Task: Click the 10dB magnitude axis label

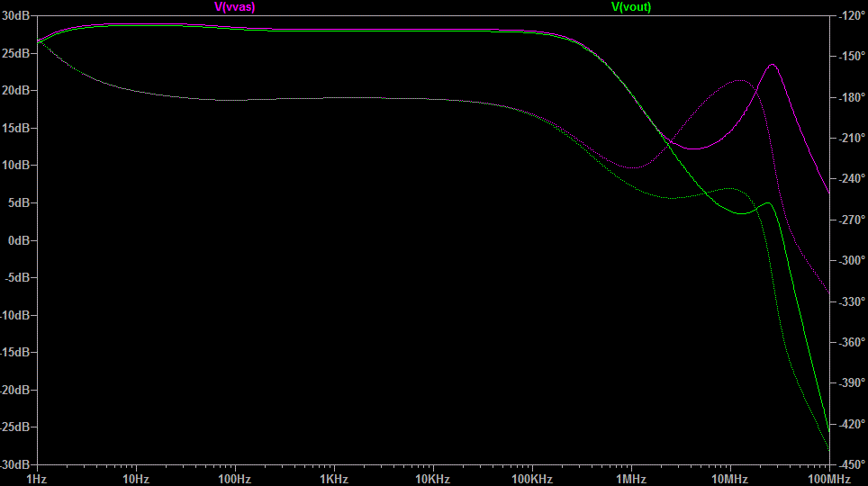Action: coord(15,165)
